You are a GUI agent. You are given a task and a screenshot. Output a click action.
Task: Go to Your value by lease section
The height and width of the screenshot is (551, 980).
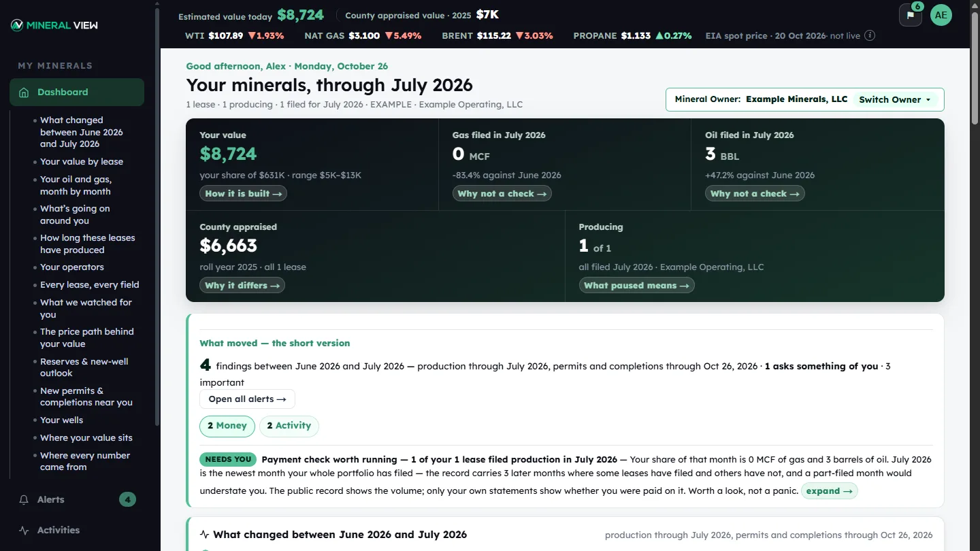click(82, 162)
